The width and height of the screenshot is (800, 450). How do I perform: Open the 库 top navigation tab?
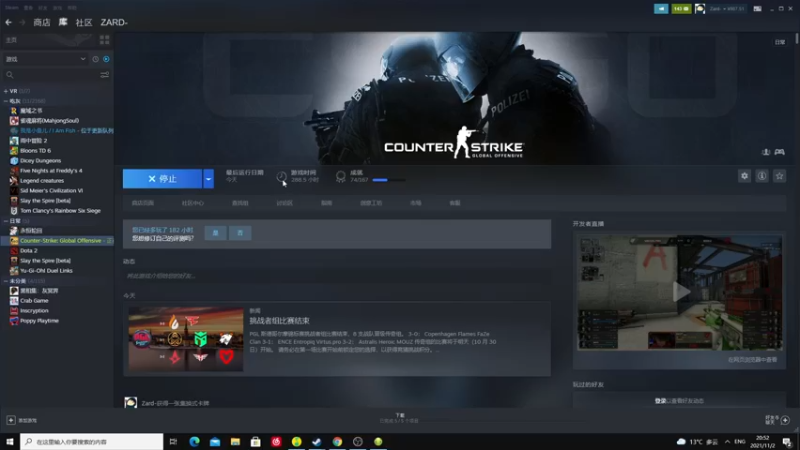click(x=63, y=22)
